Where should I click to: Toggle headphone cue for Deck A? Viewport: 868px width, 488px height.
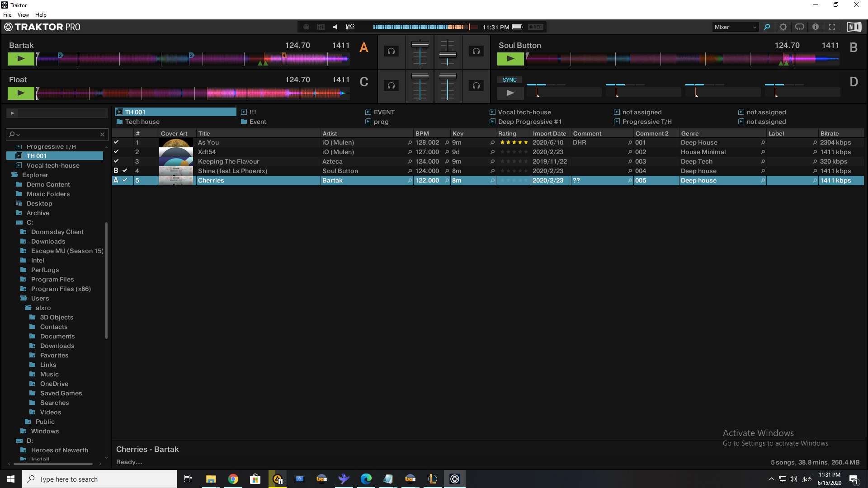tap(391, 52)
